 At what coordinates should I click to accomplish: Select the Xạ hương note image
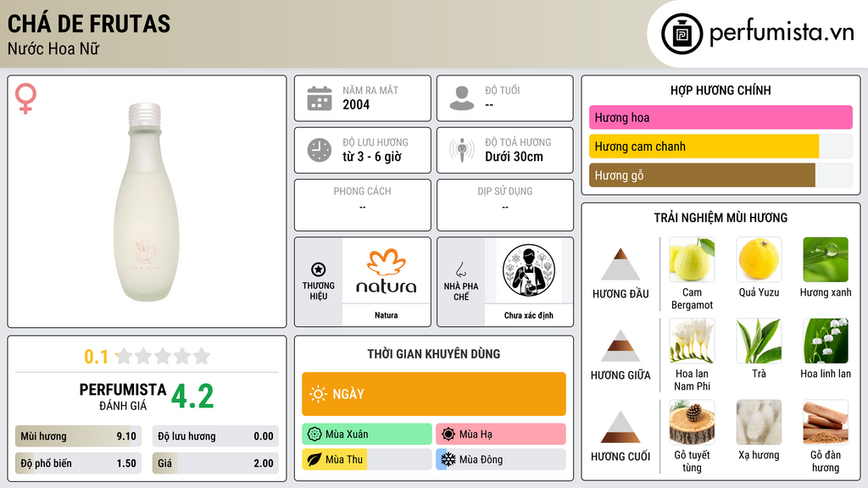click(x=759, y=422)
